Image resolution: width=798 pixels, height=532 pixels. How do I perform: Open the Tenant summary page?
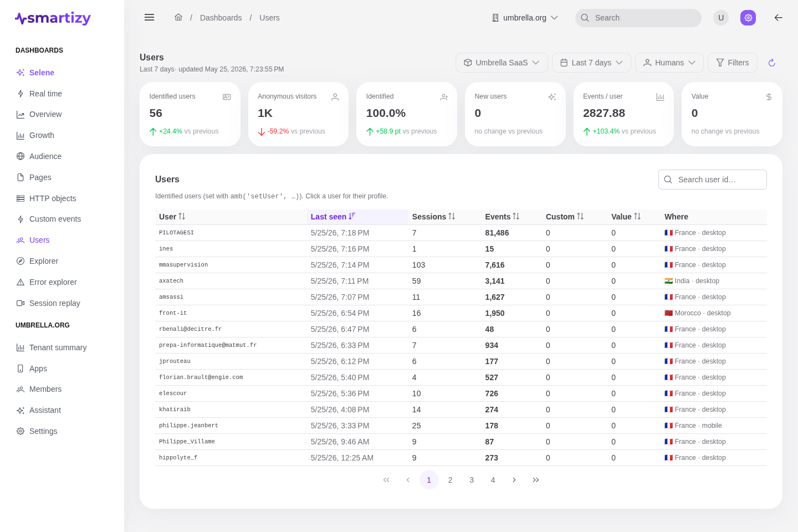[62, 347]
